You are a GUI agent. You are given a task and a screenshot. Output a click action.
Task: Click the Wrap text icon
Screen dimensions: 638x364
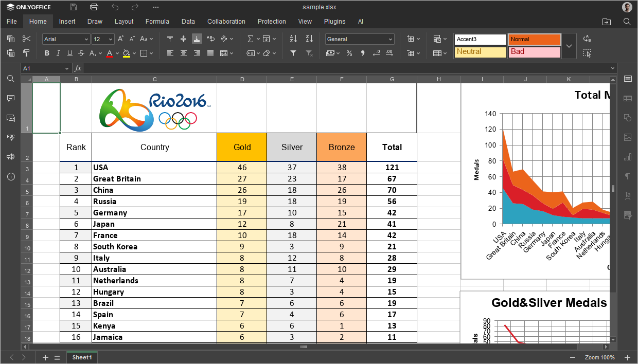coord(210,39)
